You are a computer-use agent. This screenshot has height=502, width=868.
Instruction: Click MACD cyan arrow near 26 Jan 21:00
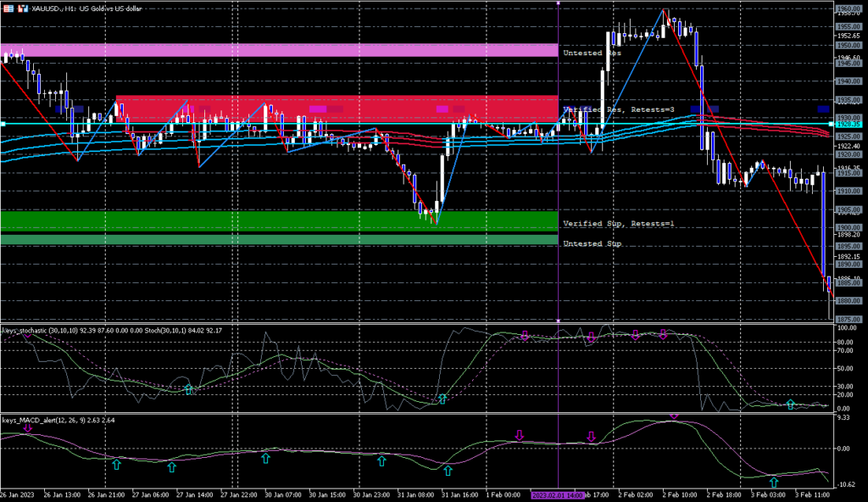coord(117,464)
